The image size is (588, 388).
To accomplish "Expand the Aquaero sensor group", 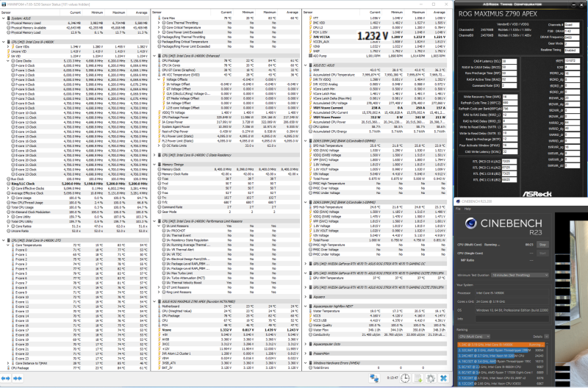I will tap(305, 297).
